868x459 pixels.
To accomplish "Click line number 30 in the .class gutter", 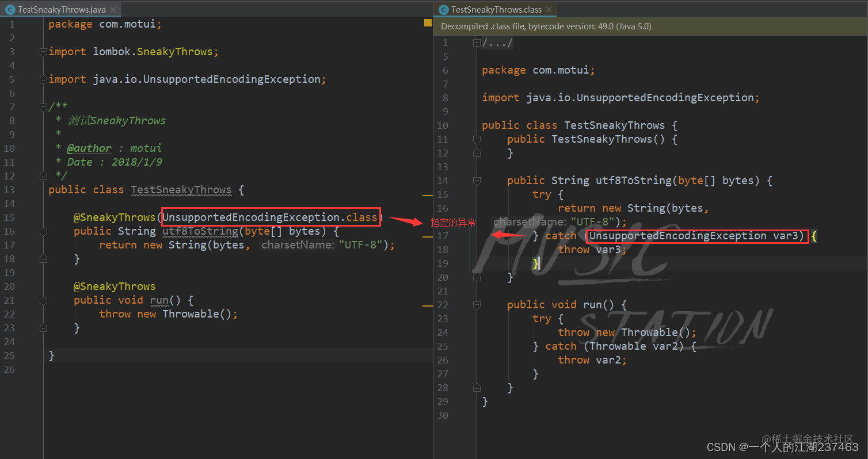I will 442,415.
